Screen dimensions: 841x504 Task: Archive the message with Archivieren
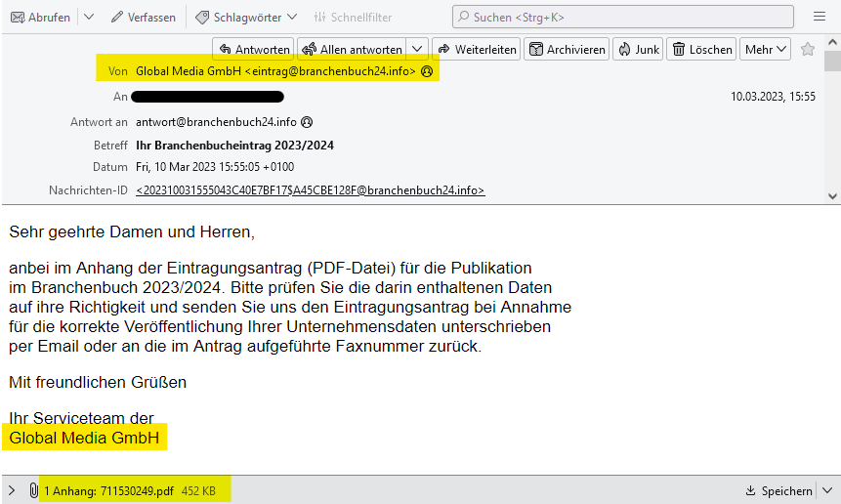[x=567, y=50]
